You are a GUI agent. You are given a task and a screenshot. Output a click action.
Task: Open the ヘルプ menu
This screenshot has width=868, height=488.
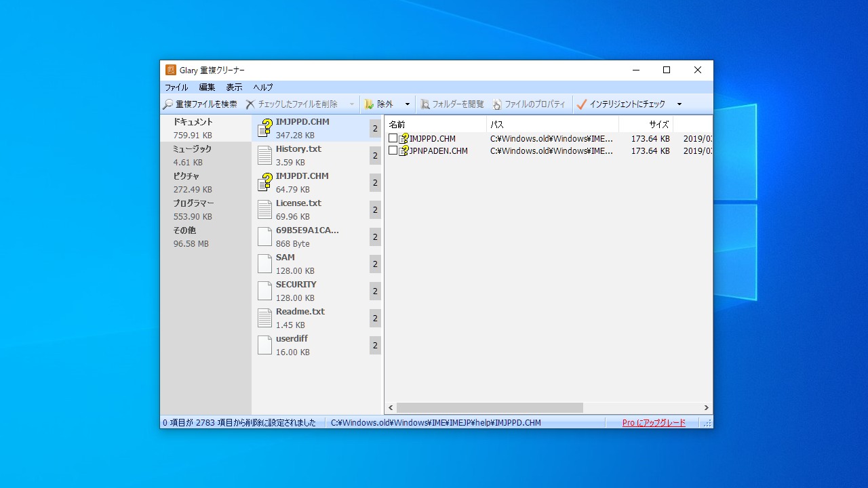(x=263, y=87)
